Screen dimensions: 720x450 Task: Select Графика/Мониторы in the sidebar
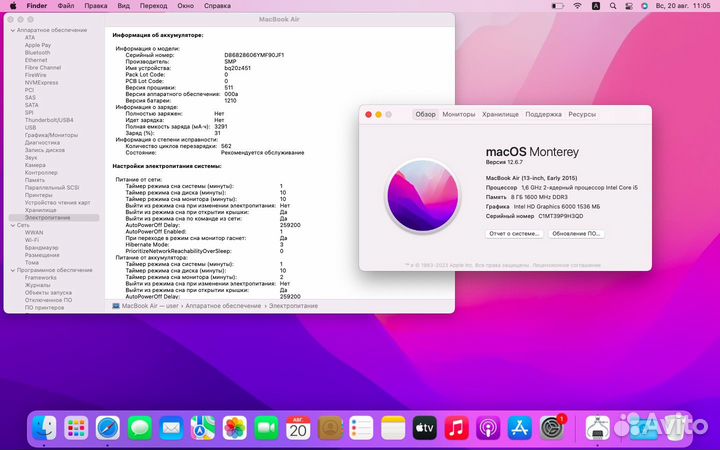click(x=51, y=135)
